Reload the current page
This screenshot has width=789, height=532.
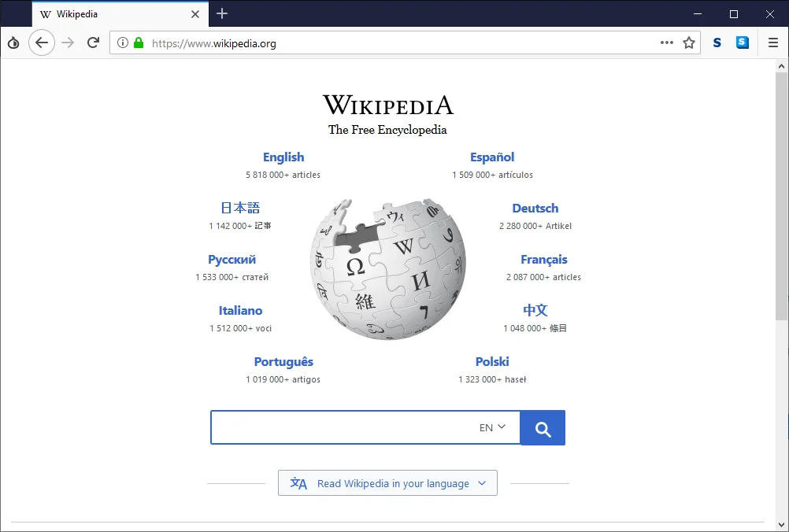pos(93,43)
